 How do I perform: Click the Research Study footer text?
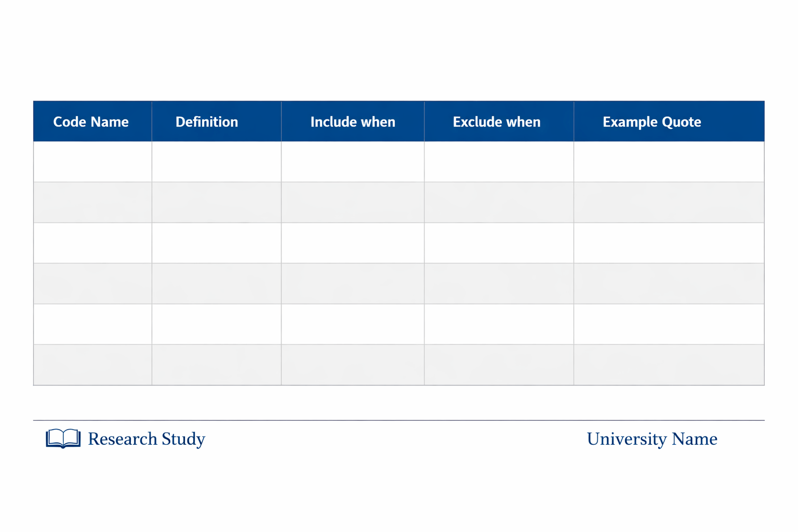147,439
